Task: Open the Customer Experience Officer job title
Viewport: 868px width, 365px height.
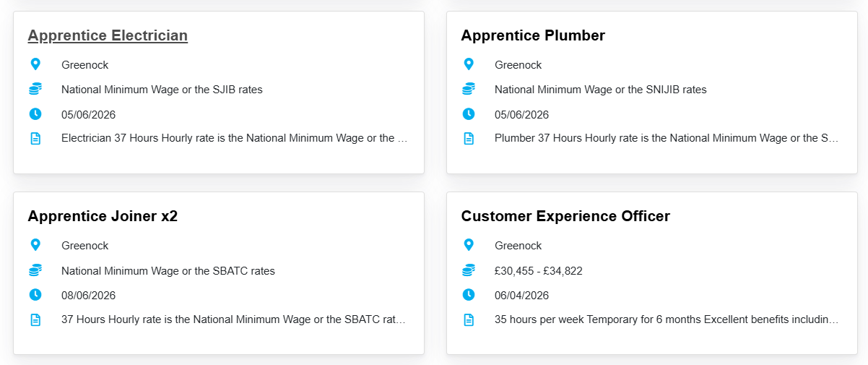Action: (x=565, y=216)
